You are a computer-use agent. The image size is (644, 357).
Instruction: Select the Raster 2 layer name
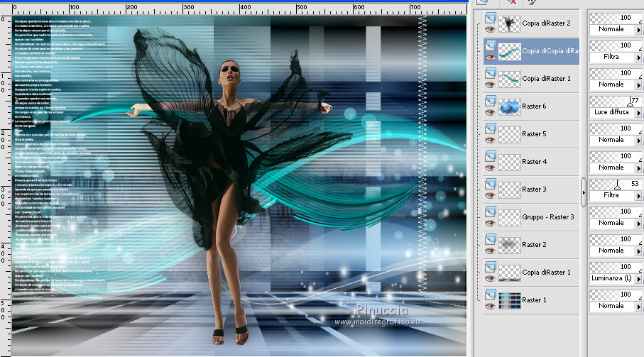[x=534, y=244]
